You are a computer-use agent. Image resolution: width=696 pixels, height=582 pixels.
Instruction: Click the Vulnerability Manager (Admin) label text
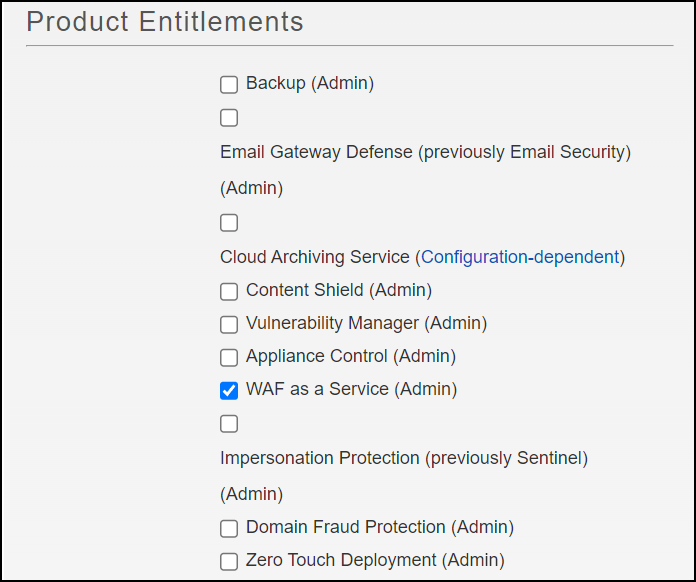point(366,324)
